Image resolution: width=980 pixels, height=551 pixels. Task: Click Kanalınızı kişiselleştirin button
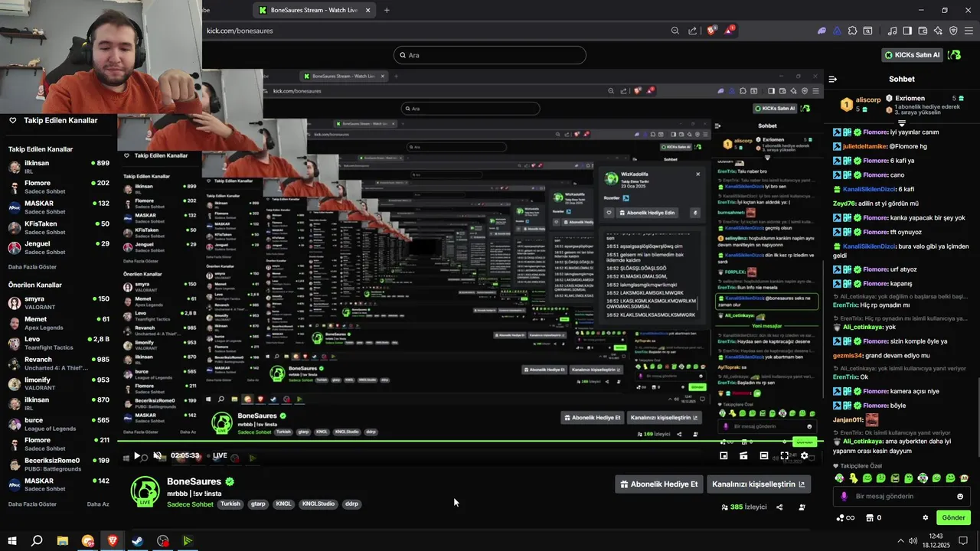pyautogui.click(x=759, y=484)
